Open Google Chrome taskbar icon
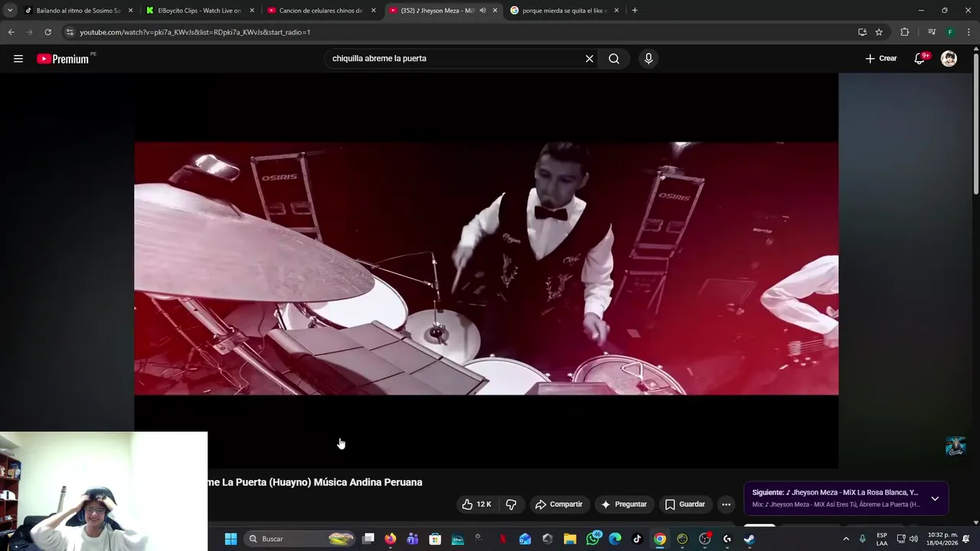 [x=660, y=539]
